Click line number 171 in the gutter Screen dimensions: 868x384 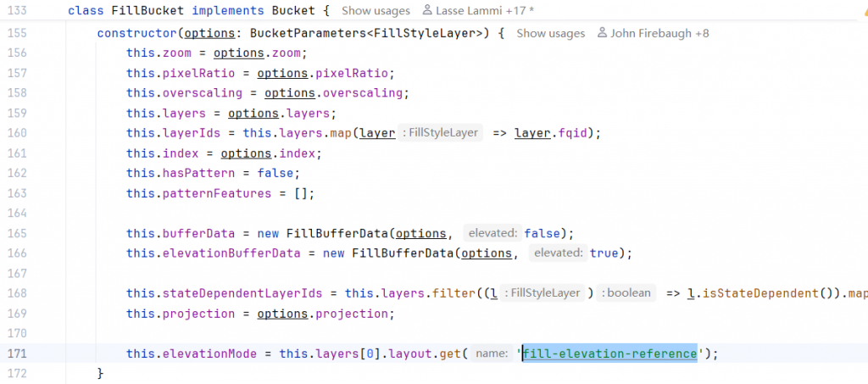click(x=19, y=353)
